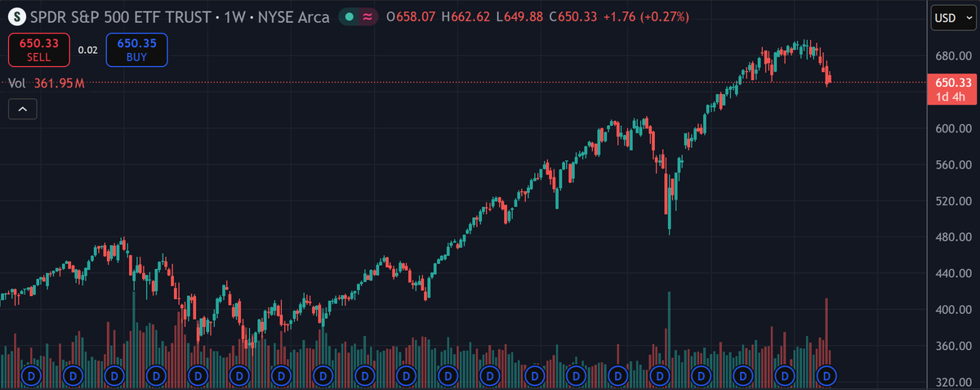Click the pink approximate-data wave icon

coord(367,16)
